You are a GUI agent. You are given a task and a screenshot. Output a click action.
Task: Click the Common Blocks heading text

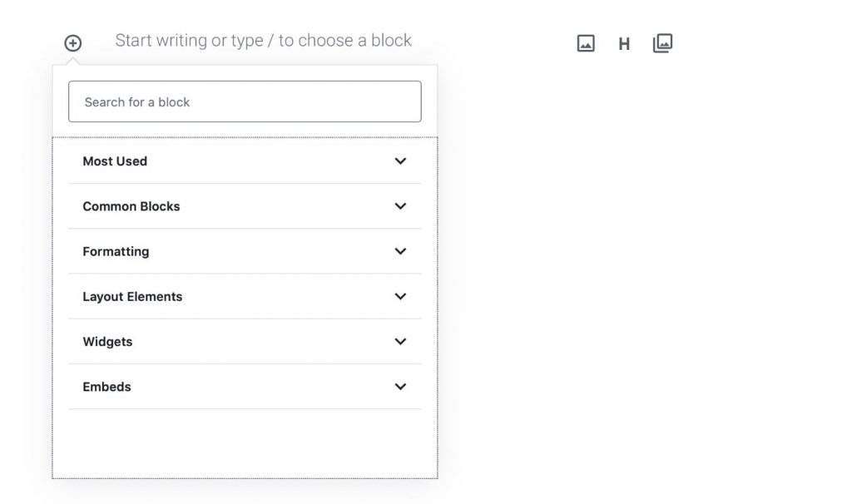pyautogui.click(x=131, y=206)
